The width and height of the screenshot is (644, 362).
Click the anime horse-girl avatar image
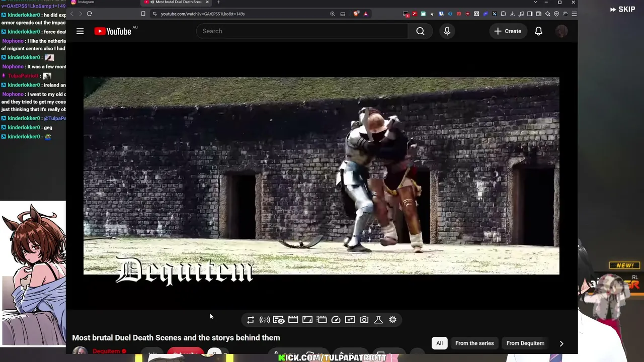coord(33,274)
